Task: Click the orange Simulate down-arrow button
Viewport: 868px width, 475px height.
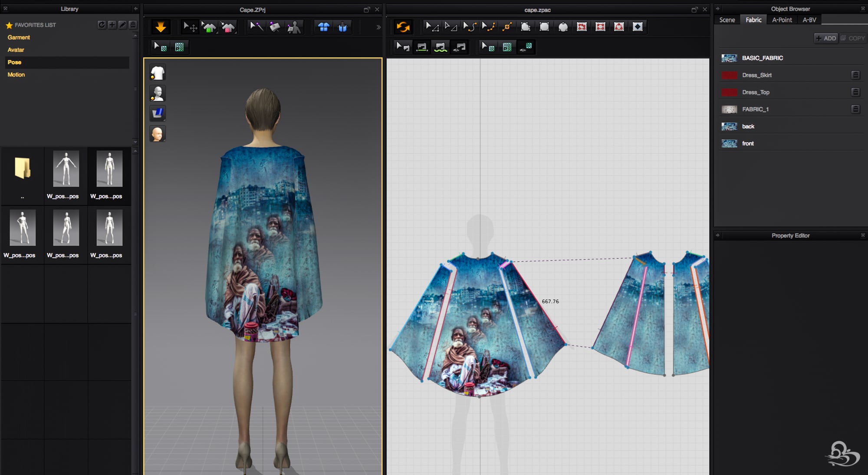Action: [x=161, y=27]
